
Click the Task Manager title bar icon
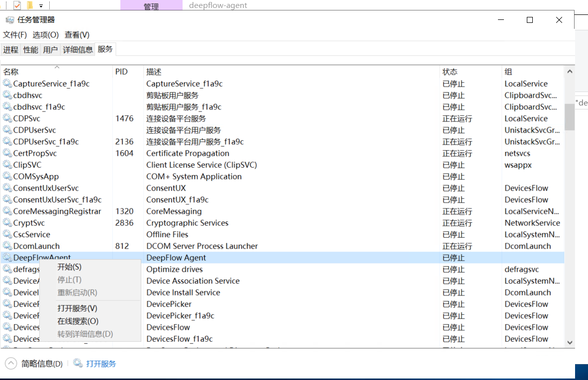[9, 20]
